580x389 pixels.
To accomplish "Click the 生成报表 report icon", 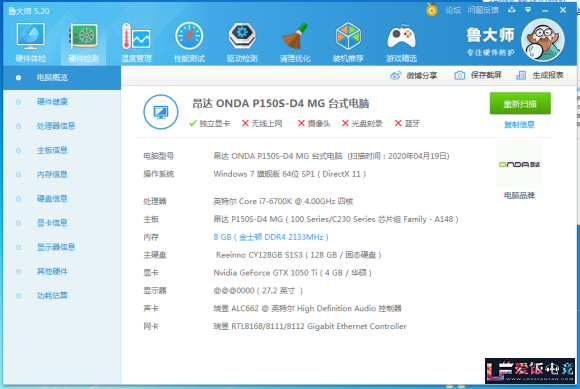I will [x=521, y=75].
